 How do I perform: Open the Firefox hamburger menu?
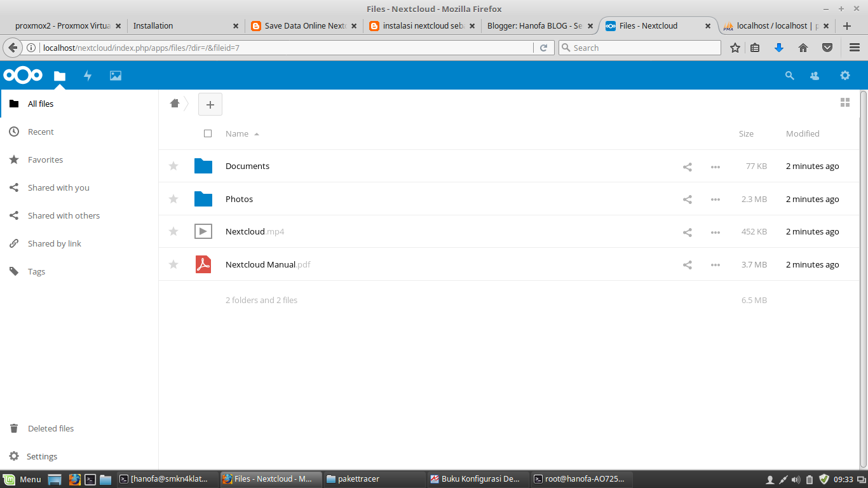click(x=855, y=48)
